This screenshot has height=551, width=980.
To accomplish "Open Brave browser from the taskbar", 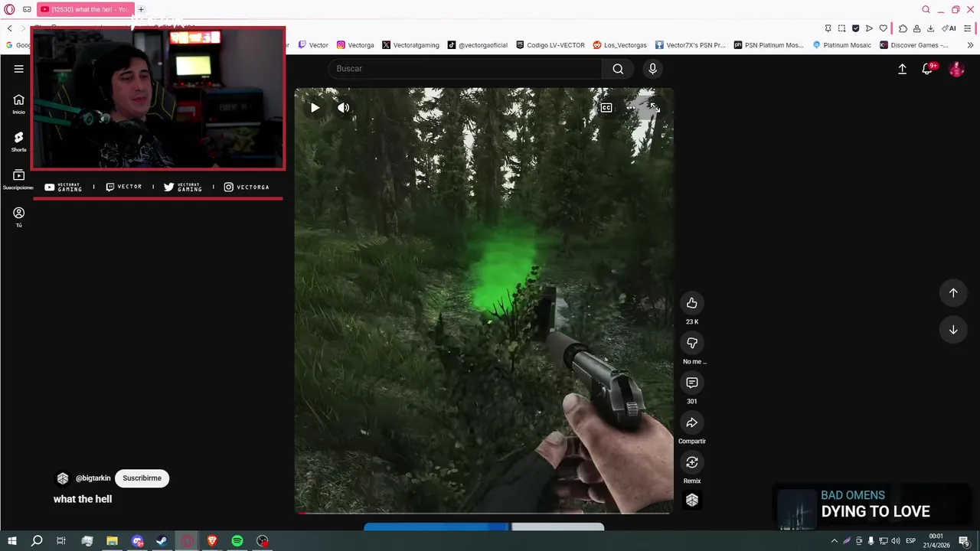I will [212, 541].
